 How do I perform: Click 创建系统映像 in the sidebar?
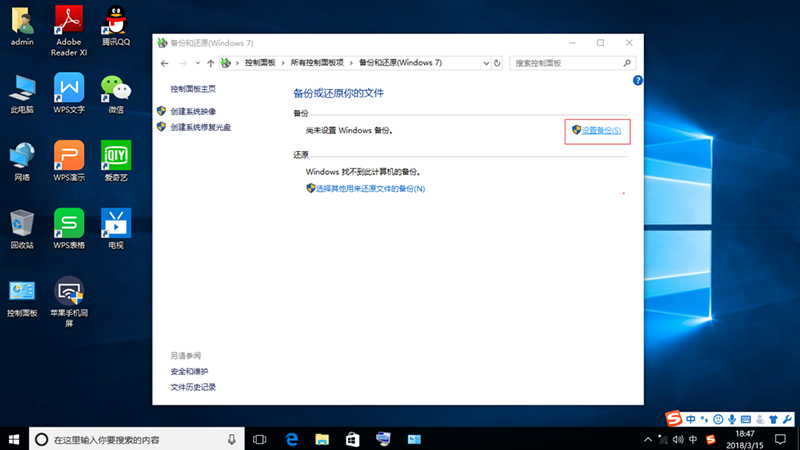pos(193,111)
